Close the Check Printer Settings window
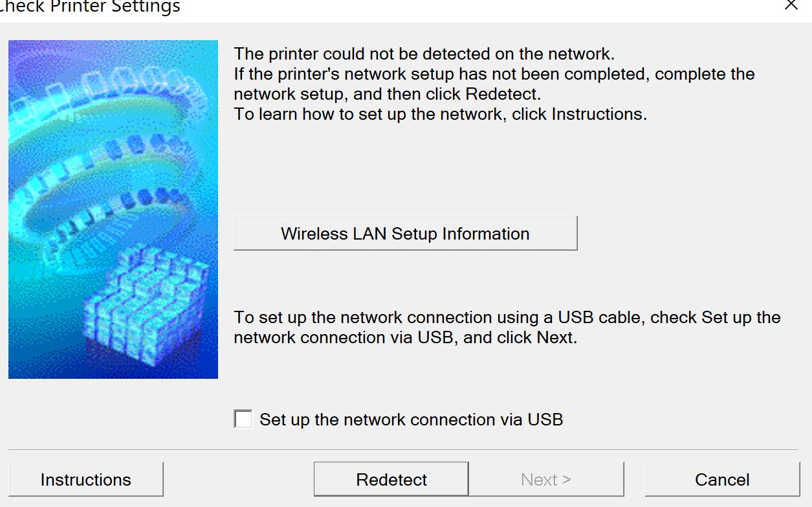 (791, 5)
